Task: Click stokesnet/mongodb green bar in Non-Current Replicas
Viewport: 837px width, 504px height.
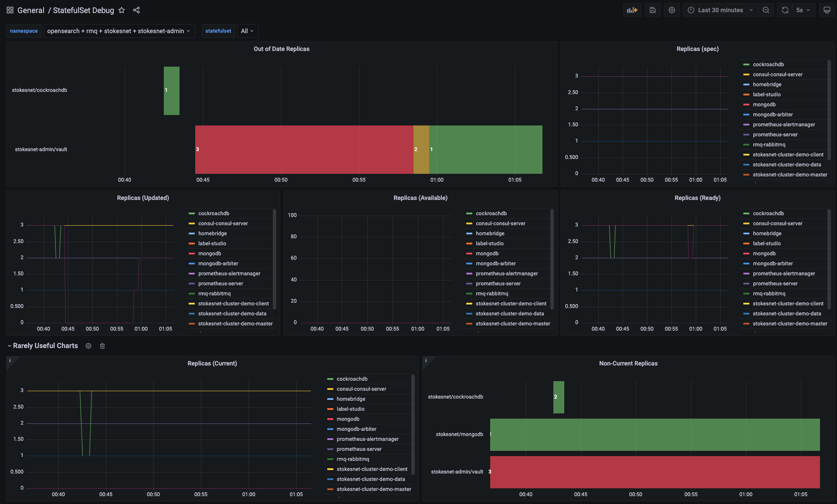Action: (x=655, y=435)
